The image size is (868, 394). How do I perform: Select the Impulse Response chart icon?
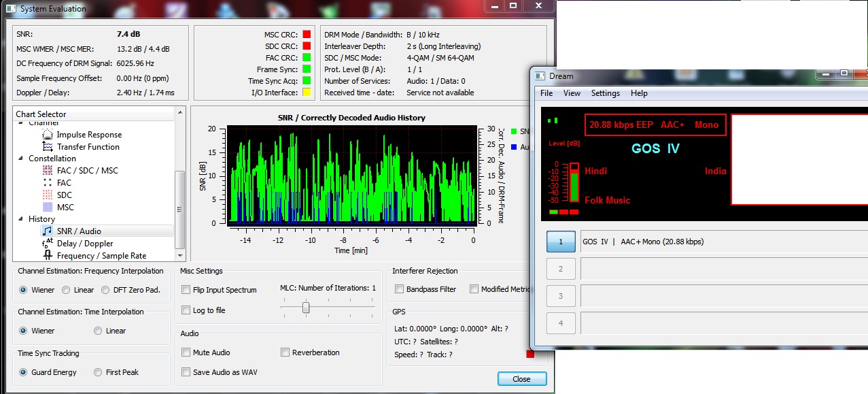click(48, 135)
